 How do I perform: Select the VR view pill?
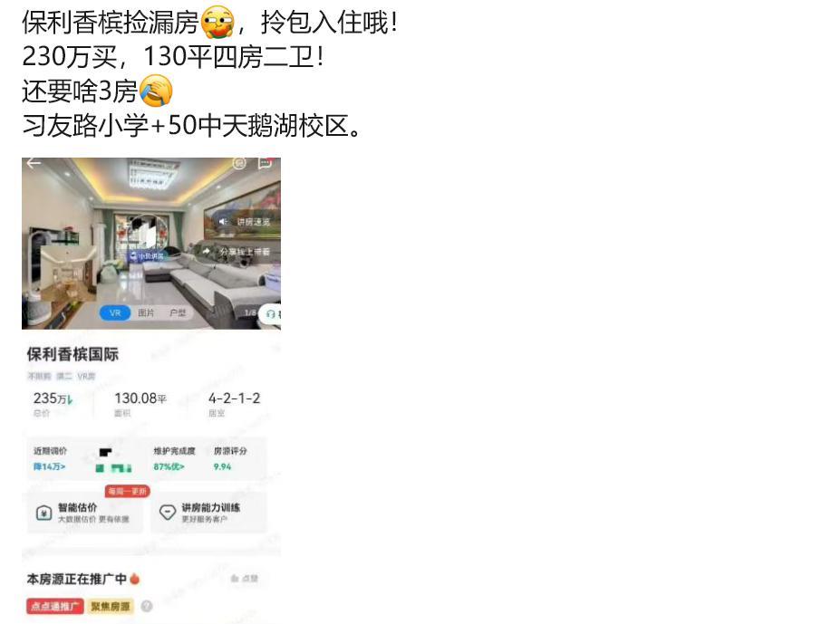115,312
